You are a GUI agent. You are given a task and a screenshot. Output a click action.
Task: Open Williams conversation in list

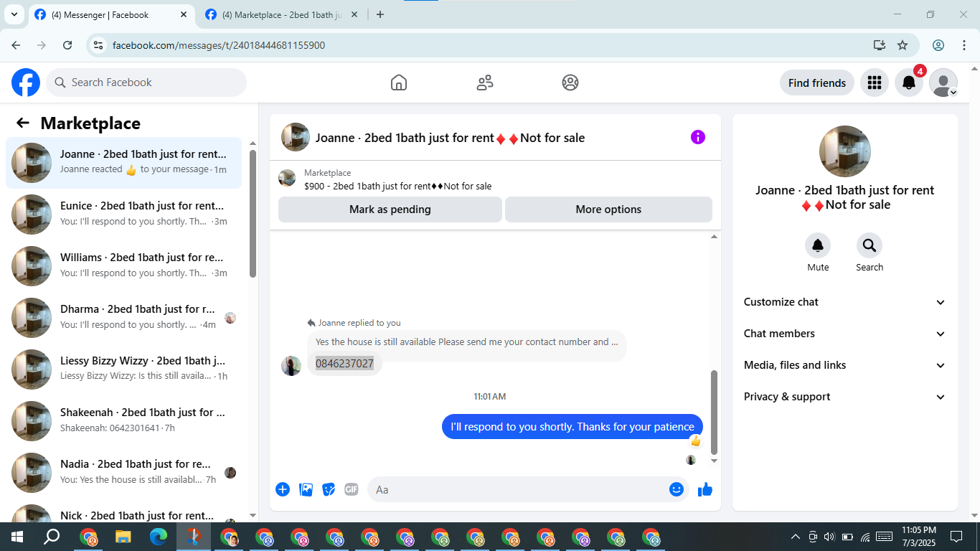tap(124, 266)
